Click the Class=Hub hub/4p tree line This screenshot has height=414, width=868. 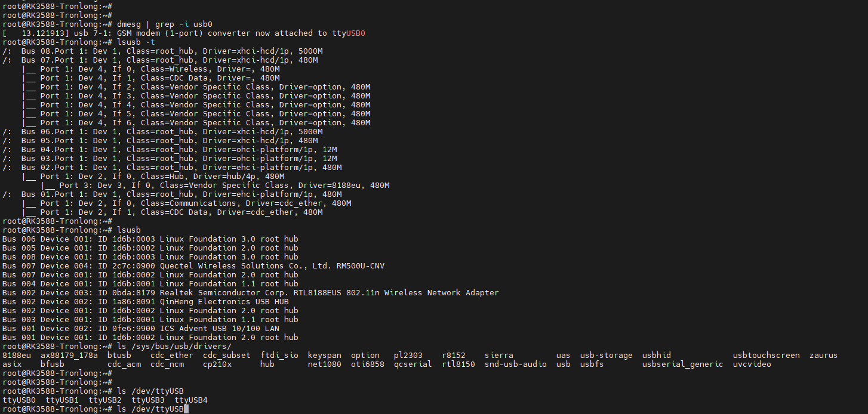(x=153, y=177)
